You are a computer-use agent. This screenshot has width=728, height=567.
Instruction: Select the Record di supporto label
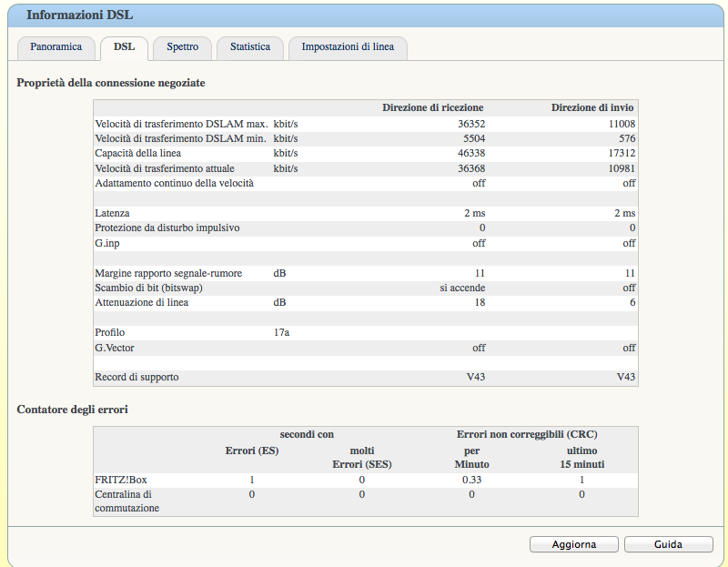[136, 377]
